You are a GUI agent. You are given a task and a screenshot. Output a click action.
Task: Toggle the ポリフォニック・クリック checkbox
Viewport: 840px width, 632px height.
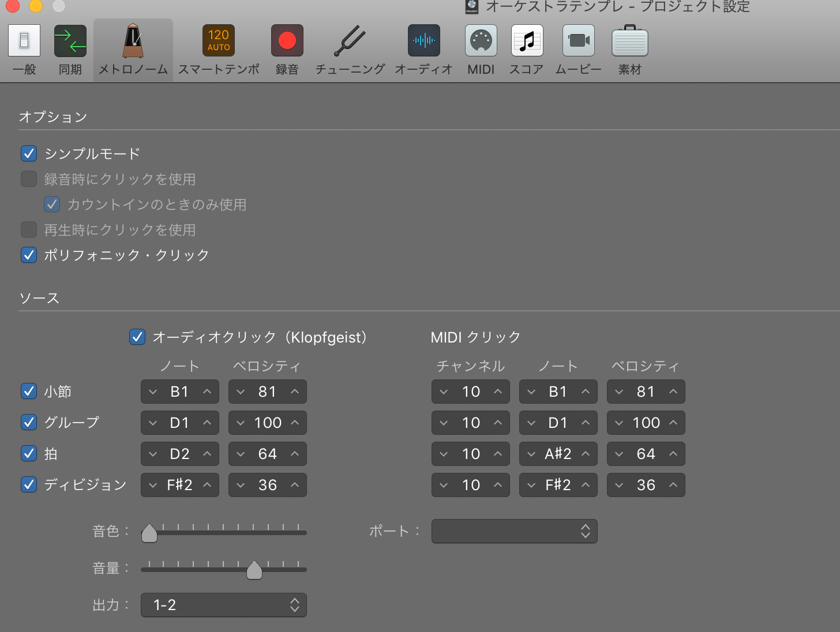29,255
